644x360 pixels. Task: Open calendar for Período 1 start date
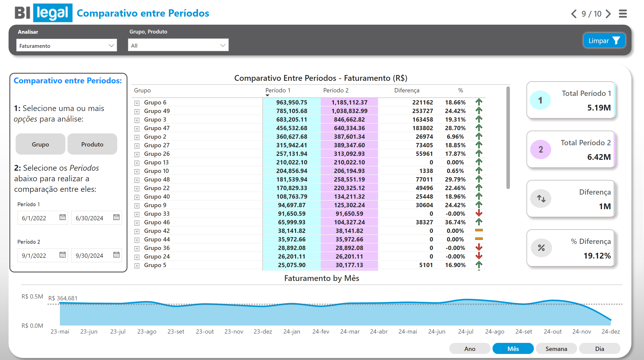(62, 217)
